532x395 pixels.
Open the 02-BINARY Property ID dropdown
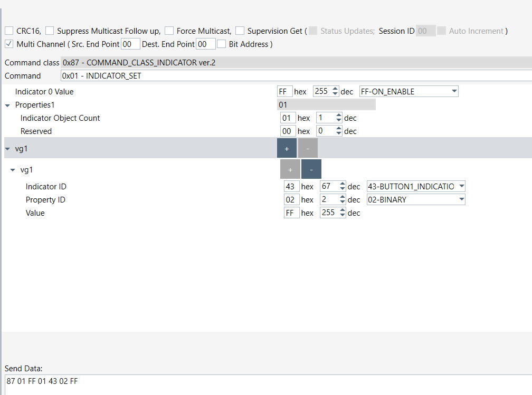click(x=460, y=199)
